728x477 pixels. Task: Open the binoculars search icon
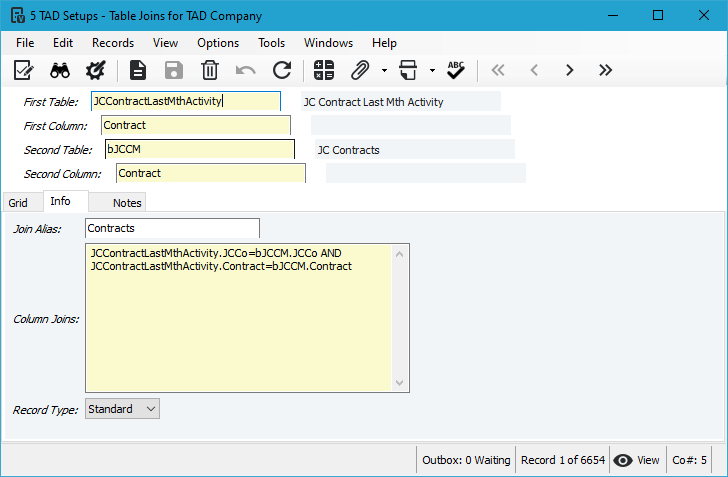[x=60, y=71]
